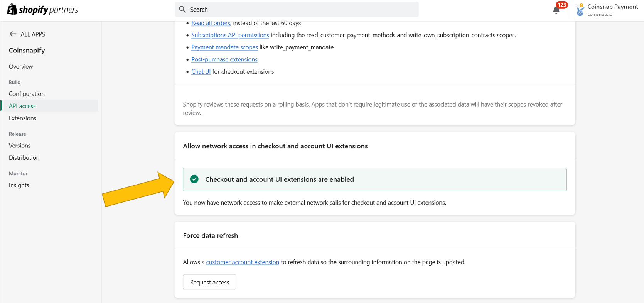Viewport: 644px width, 303px height.
Task: Click the coinsnap.io domain text
Action: pyautogui.click(x=600, y=14)
